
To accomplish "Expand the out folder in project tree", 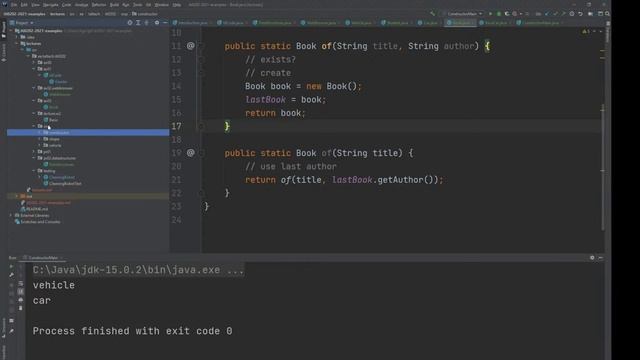I will point(17,196).
